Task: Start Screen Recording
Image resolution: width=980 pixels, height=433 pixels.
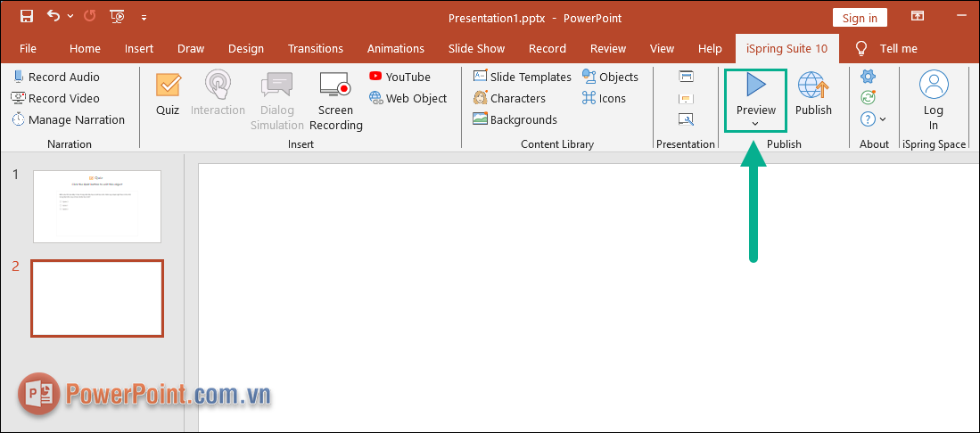Action: (335, 102)
